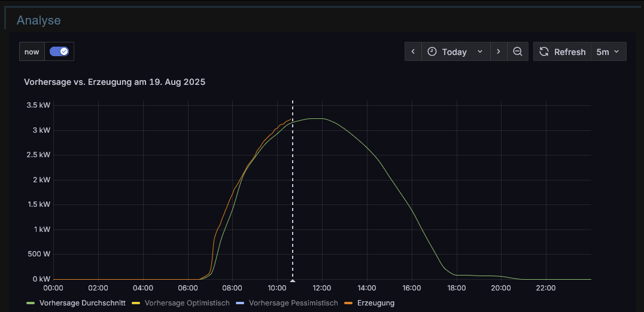Collapse the Analyse row header
Viewport: 644px width, 312px height.
coord(39,20)
